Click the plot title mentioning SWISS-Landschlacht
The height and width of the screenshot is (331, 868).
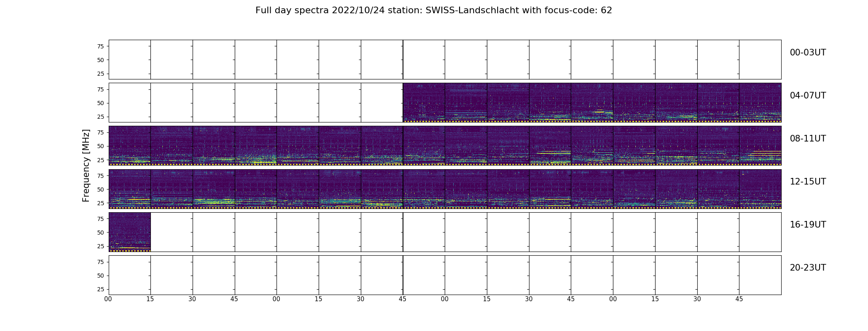[x=433, y=10]
